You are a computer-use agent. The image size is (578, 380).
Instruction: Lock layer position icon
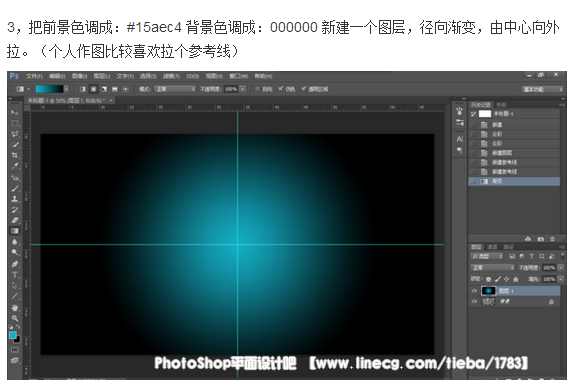pyautogui.click(x=506, y=279)
